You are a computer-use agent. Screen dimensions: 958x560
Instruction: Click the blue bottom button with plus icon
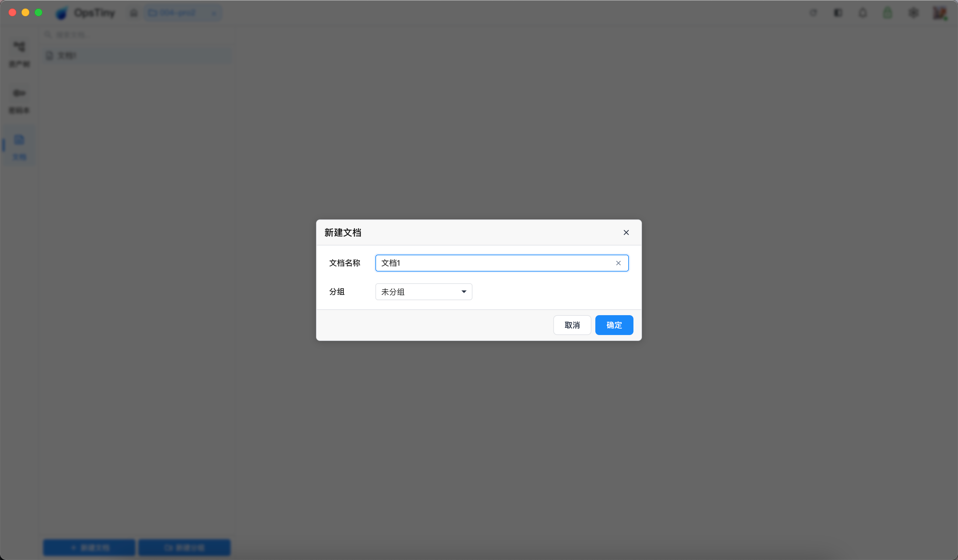point(89,547)
